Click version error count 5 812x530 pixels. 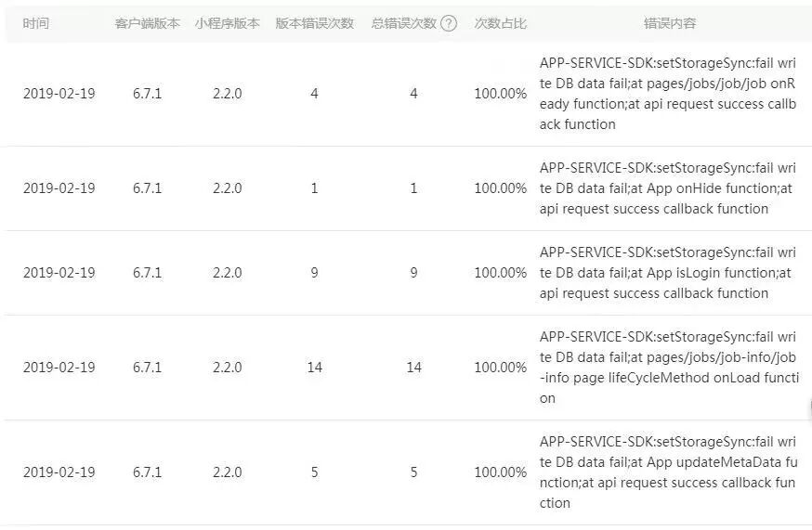coord(314,472)
